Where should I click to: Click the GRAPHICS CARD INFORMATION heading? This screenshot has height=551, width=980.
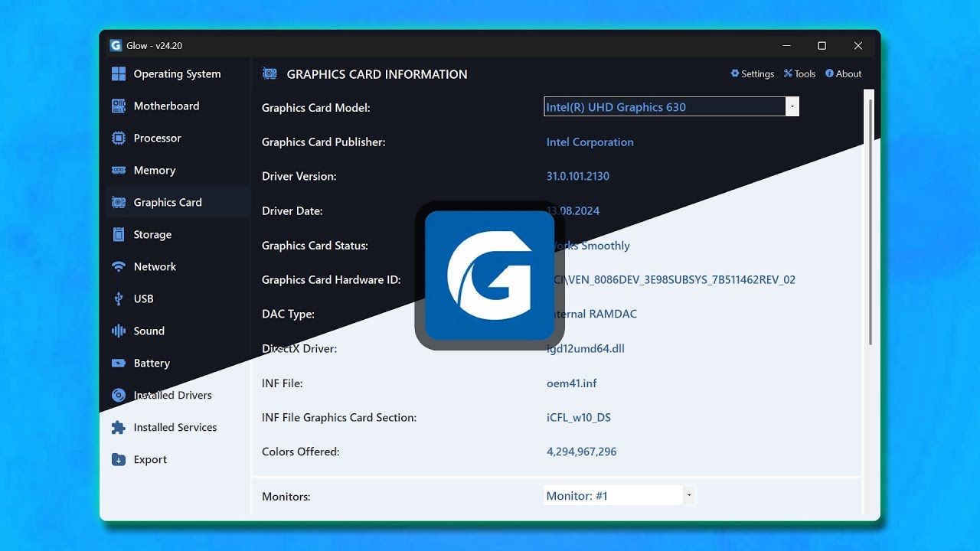(x=377, y=74)
